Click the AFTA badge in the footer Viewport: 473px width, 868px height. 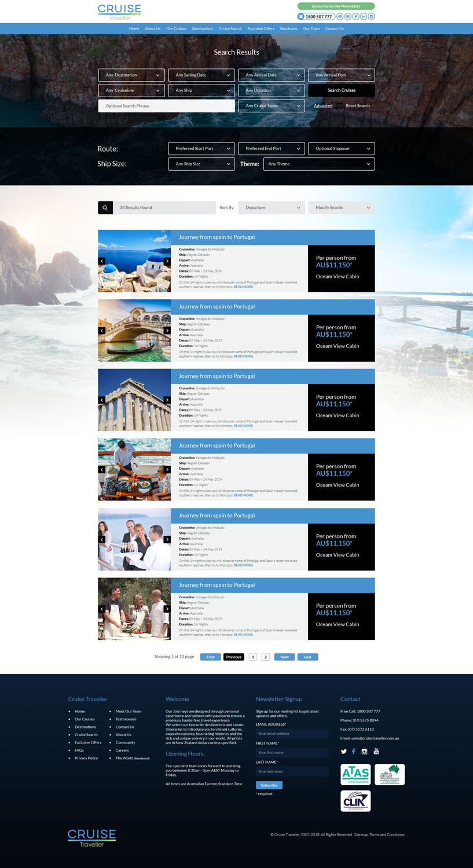(x=390, y=774)
